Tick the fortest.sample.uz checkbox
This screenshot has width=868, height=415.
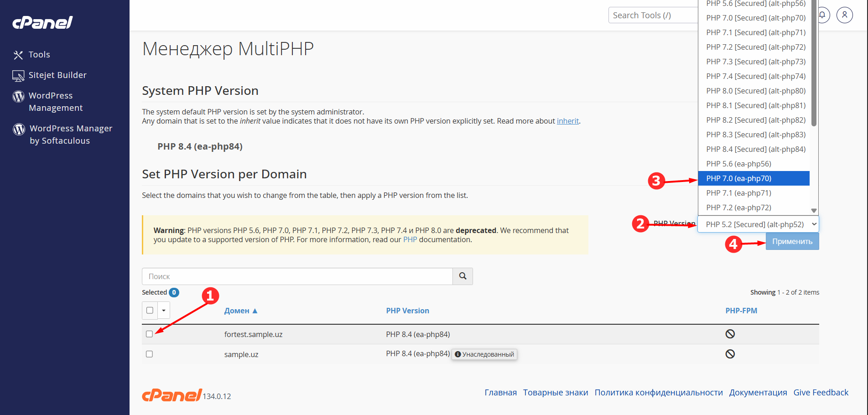tap(149, 334)
